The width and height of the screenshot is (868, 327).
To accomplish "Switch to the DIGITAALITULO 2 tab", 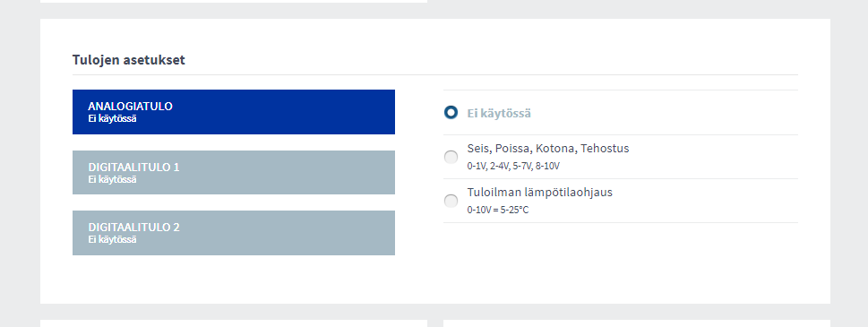I will [x=234, y=233].
